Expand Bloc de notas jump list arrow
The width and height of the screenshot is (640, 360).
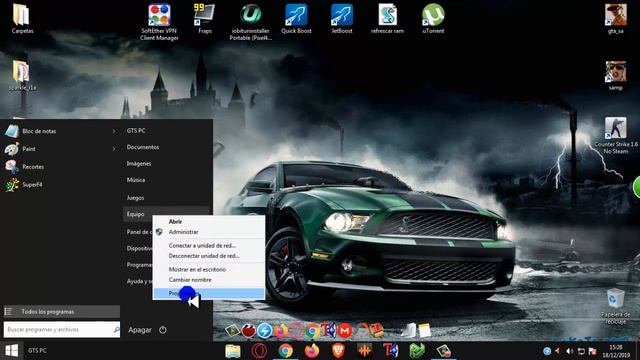113,131
